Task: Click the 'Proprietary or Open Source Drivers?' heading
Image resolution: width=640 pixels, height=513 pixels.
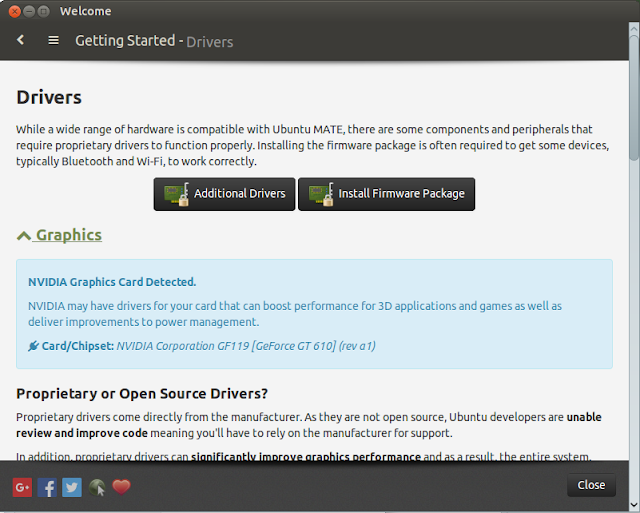Action: pos(142,393)
